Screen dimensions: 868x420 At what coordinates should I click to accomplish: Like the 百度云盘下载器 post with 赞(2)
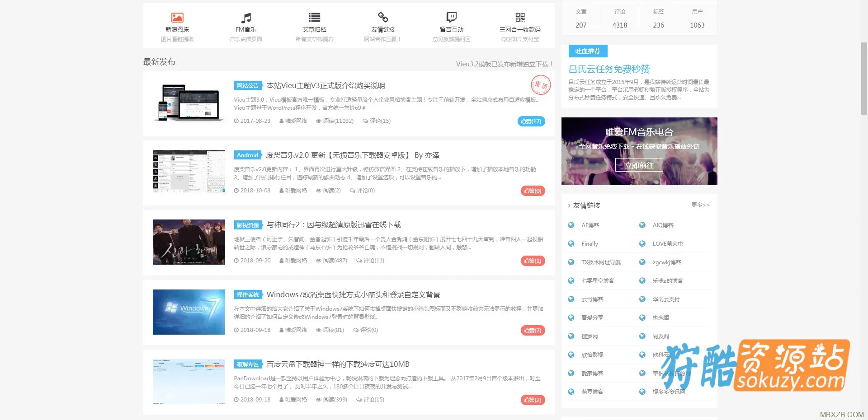tap(533, 400)
